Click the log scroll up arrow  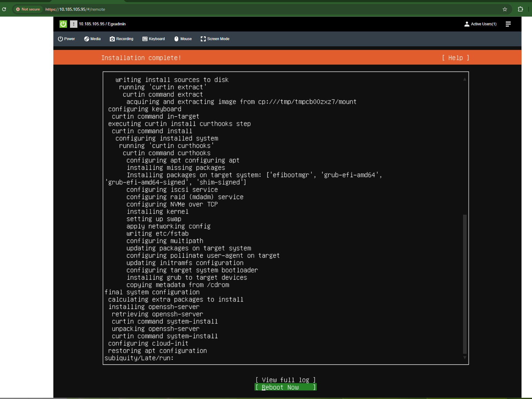point(465,79)
